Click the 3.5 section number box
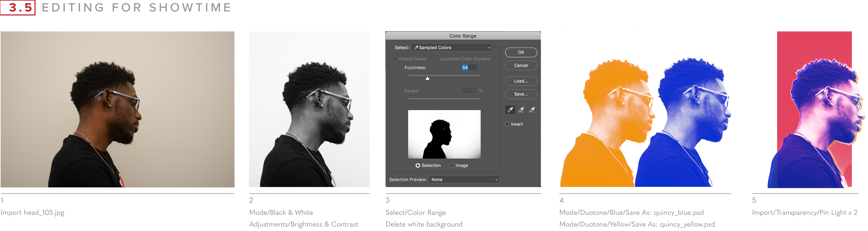 [18, 7]
